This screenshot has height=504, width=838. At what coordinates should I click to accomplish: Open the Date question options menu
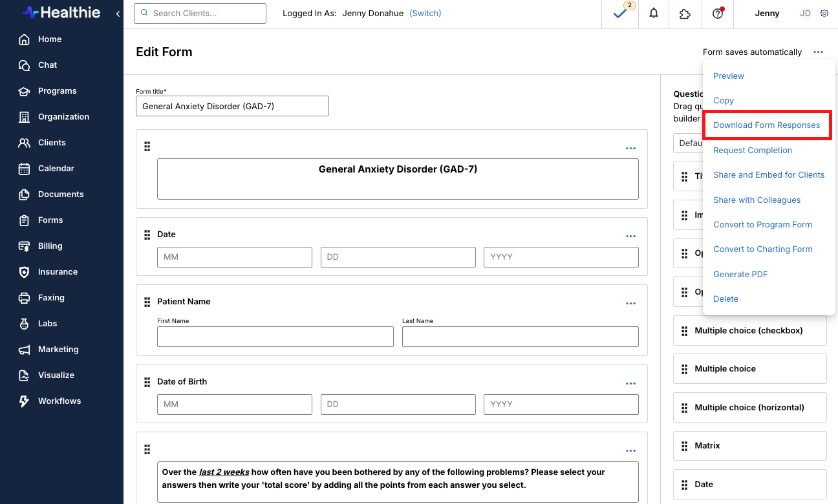(630, 236)
